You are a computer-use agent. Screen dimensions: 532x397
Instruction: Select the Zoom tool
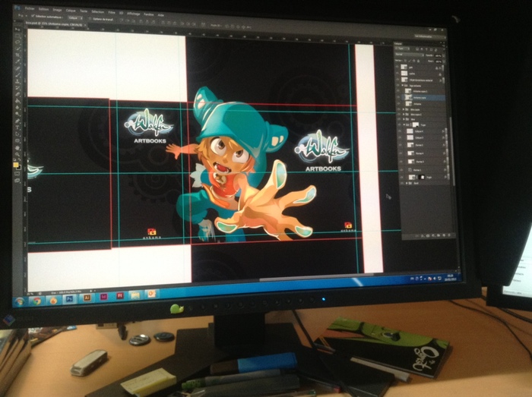click(x=17, y=154)
